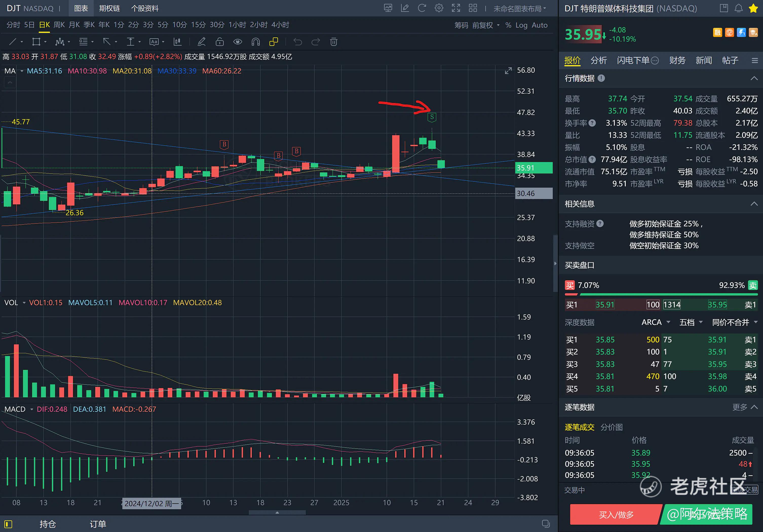Select the arrow annotation tool
The height and width of the screenshot is (532, 763).
[x=107, y=42]
